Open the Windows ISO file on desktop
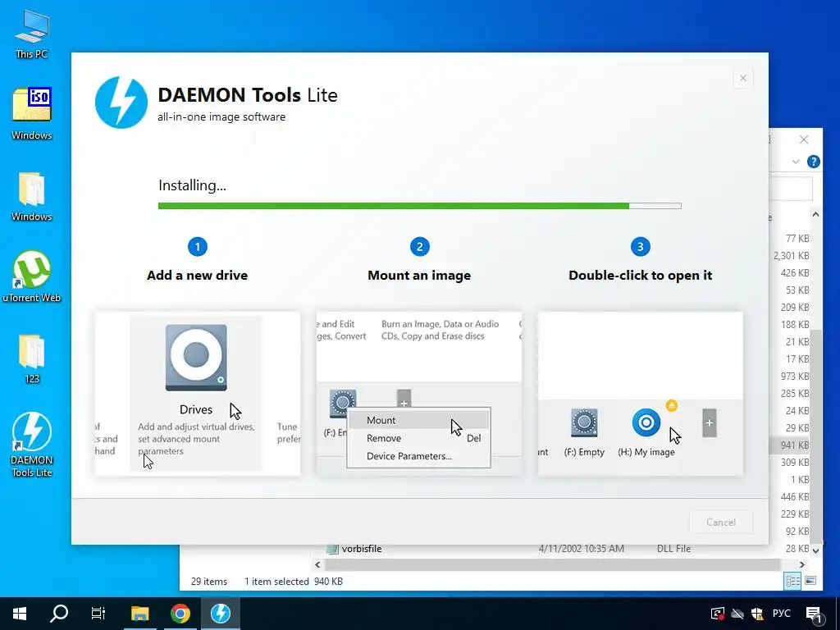 coord(32,113)
